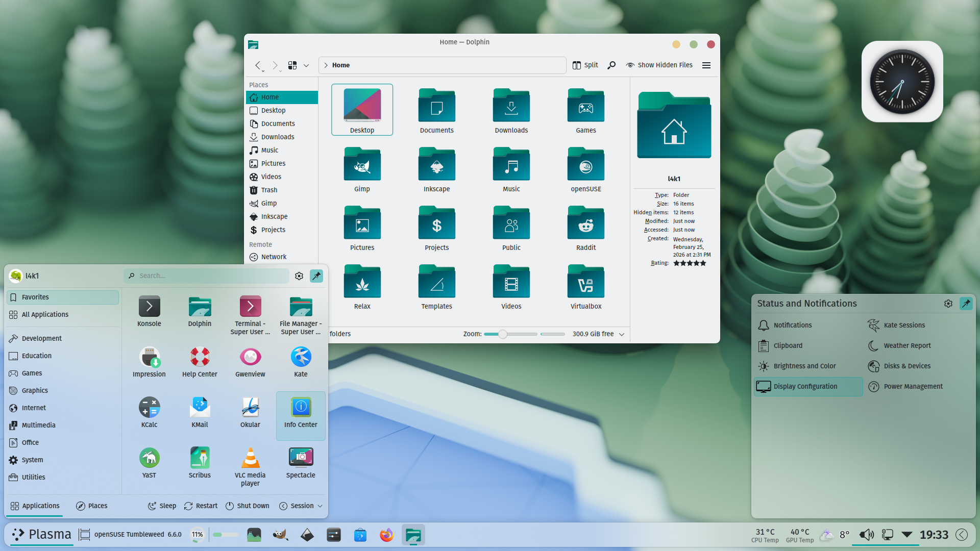Click the volume speaker tray icon

click(866, 535)
